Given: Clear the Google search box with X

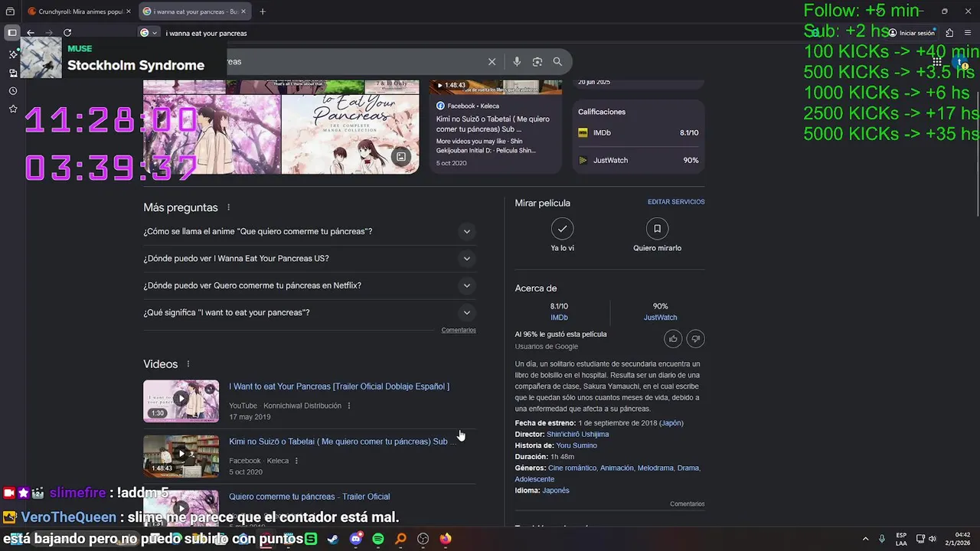Looking at the screenshot, I should [x=492, y=62].
